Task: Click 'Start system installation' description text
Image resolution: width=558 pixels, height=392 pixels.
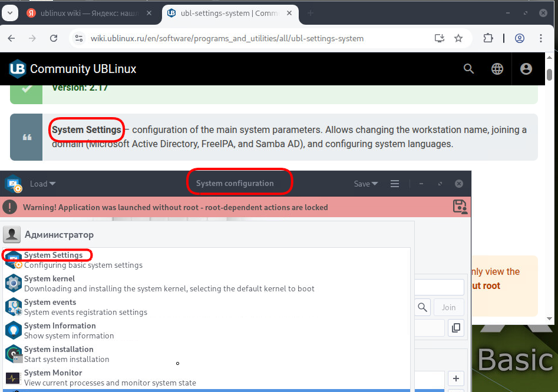Action: pos(67,359)
